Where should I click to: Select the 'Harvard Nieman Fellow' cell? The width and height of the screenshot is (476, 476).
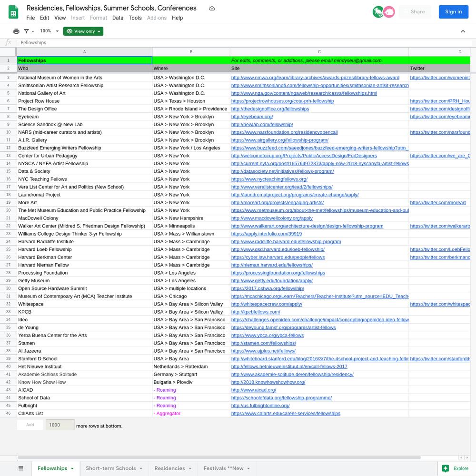coord(84,265)
